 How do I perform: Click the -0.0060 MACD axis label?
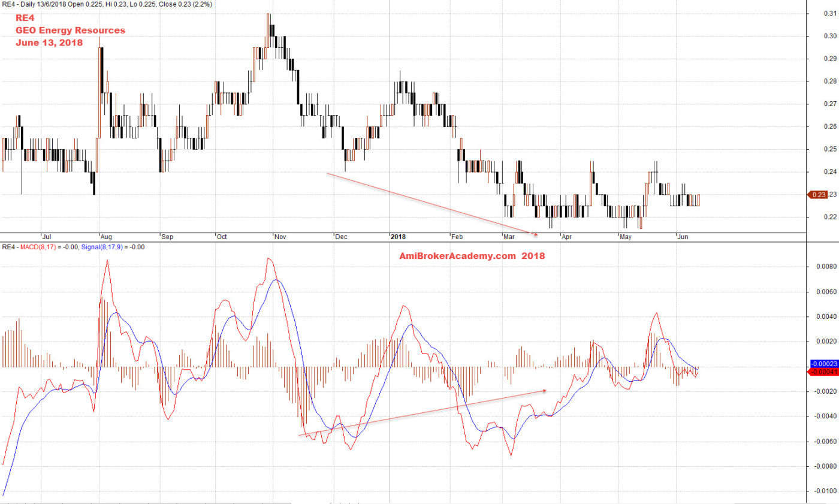click(x=824, y=441)
